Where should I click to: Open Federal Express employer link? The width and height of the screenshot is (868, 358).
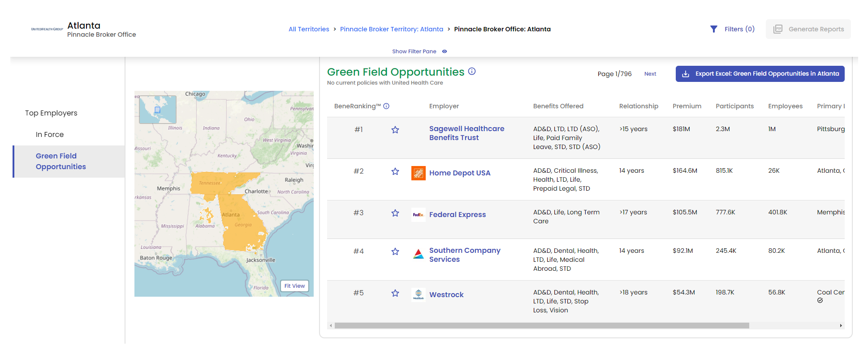click(458, 215)
